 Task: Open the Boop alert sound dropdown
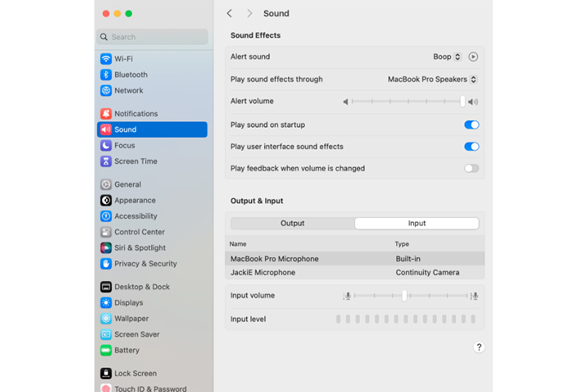[x=447, y=57]
